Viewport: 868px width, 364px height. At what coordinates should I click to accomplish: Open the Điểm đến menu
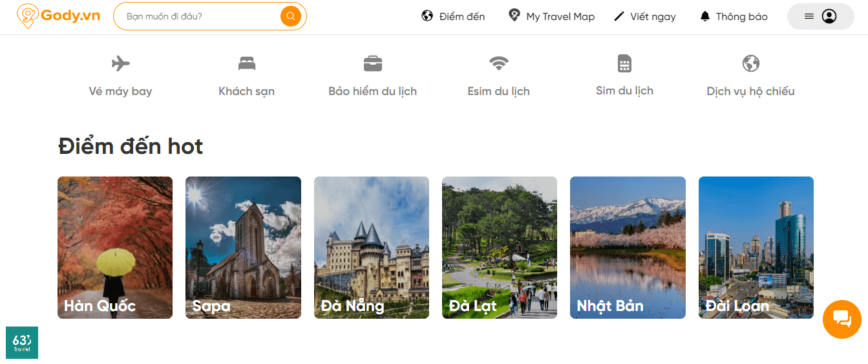point(453,17)
